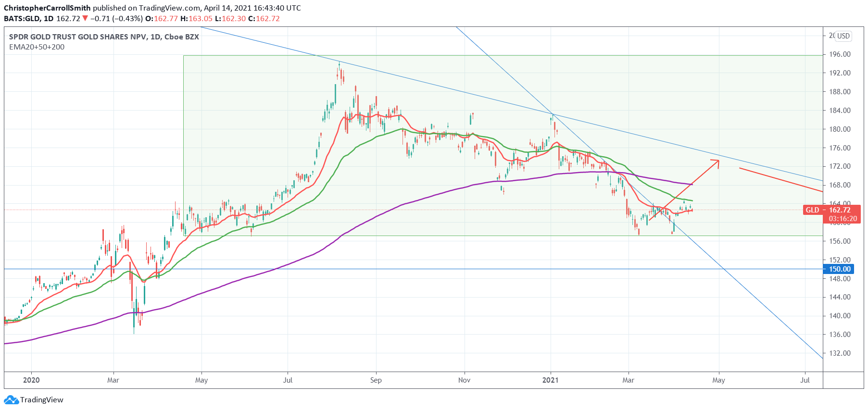Click the 140.00 price axis label
The image size is (868, 411).
point(840,316)
